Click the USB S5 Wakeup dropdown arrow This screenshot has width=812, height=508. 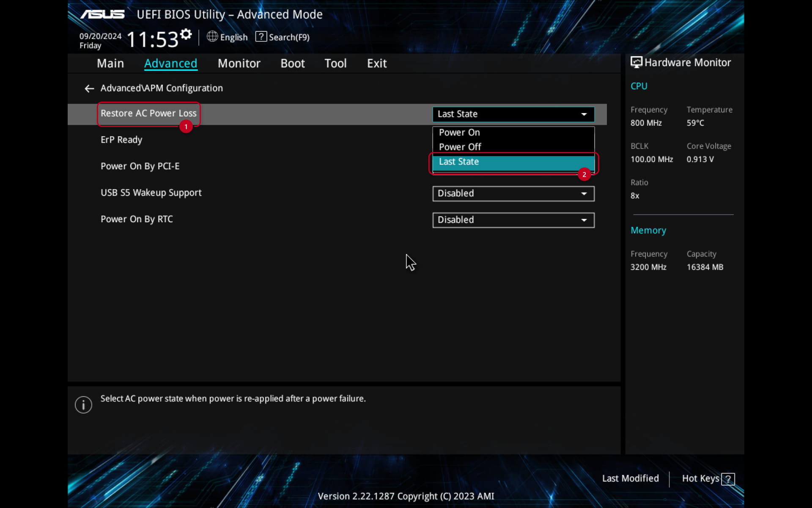tap(584, 194)
